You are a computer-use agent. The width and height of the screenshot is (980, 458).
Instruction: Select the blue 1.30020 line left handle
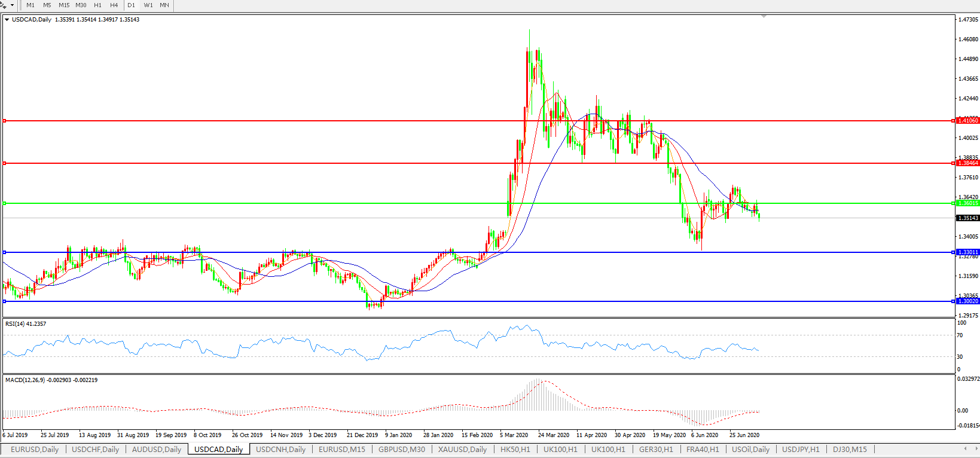pos(4,301)
